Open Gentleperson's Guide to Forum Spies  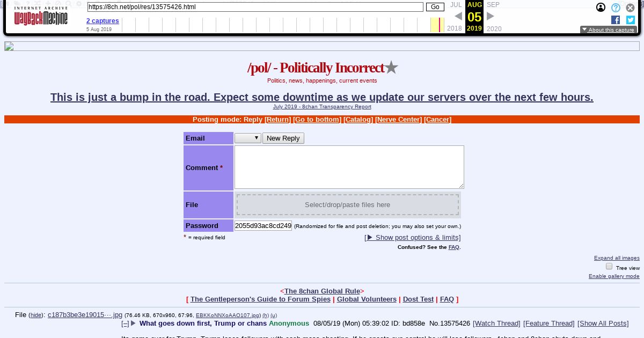click(260, 299)
